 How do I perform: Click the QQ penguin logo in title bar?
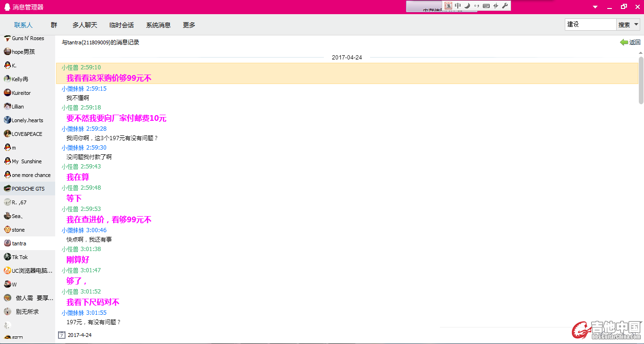7,7
